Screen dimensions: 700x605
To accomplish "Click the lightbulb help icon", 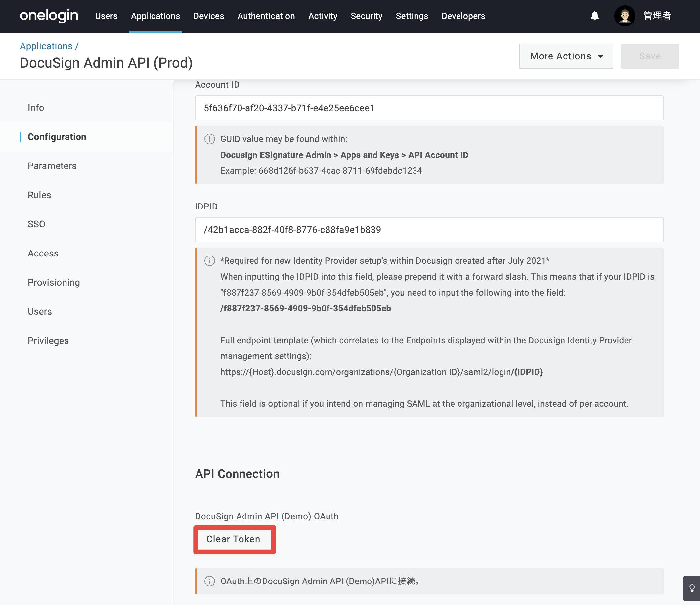I will (x=692, y=588).
